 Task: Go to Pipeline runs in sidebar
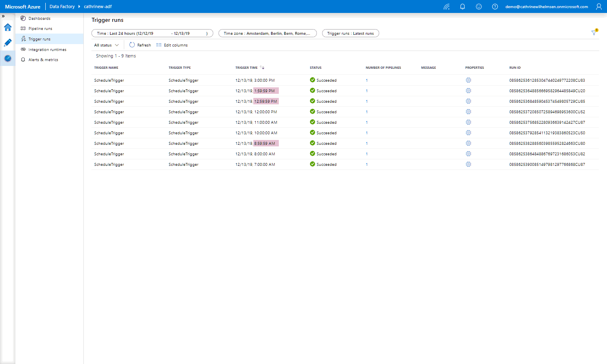point(40,29)
